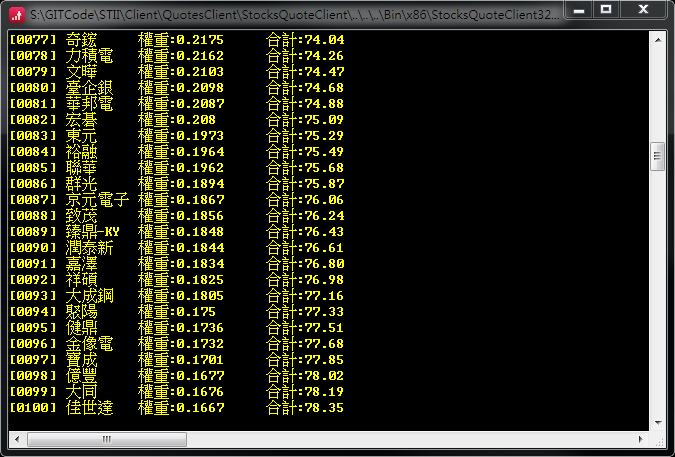Click stock name 致茂
The width and height of the screenshot is (675, 457).
(81, 216)
